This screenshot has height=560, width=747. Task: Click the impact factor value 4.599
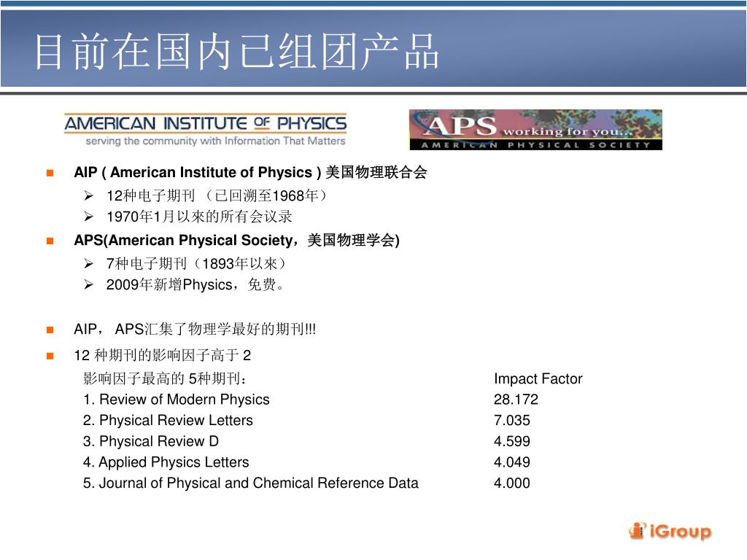click(511, 441)
